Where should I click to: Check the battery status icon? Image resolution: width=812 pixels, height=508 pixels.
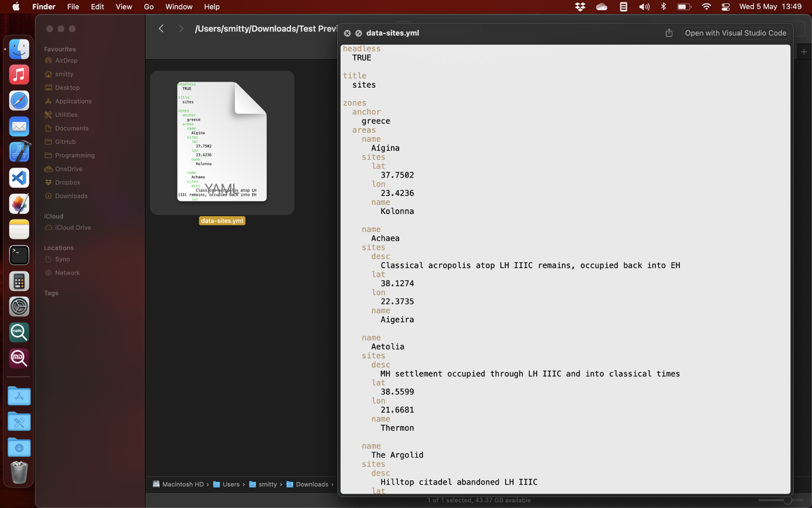(684, 7)
